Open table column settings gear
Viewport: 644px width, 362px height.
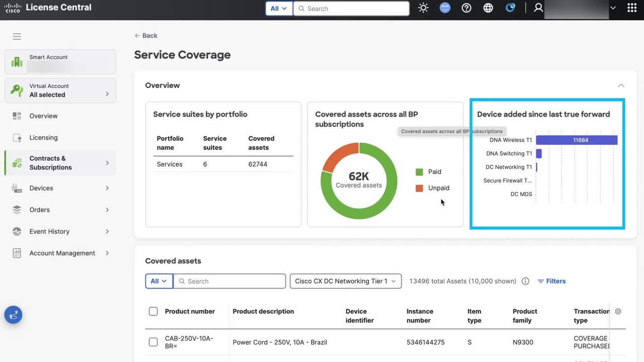click(618, 311)
